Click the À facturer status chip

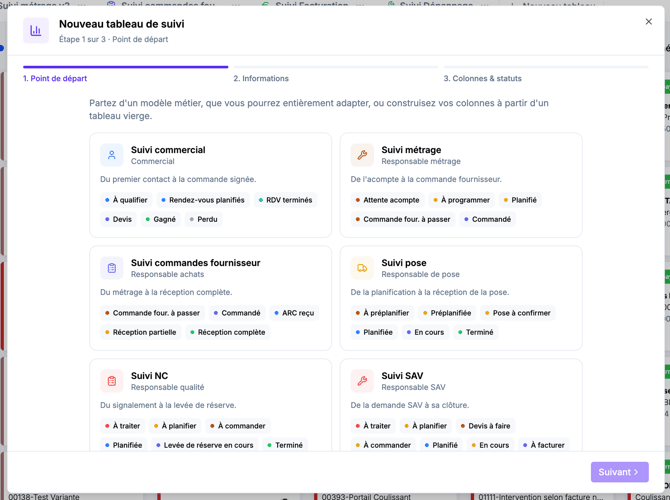(x=544, y=445)
